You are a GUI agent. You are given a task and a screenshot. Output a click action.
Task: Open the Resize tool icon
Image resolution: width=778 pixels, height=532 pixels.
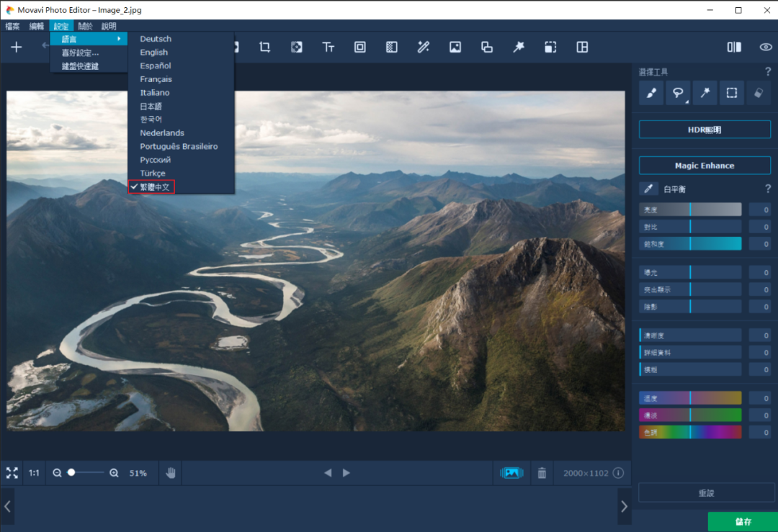coord(550,47)
